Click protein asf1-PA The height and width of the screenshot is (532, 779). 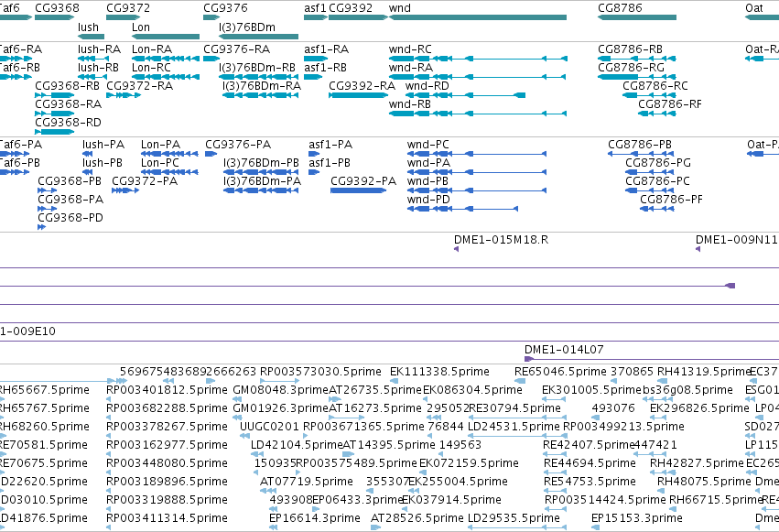point(314,154)
